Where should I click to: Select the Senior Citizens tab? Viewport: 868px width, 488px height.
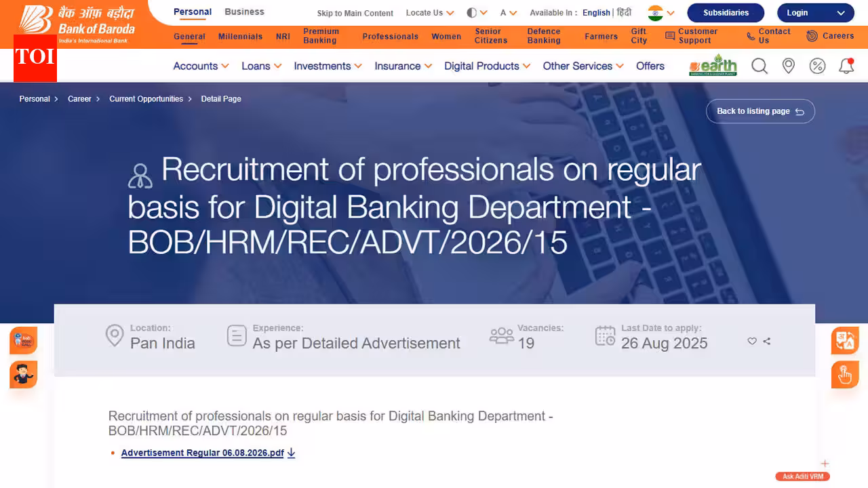tap(491, 36)
